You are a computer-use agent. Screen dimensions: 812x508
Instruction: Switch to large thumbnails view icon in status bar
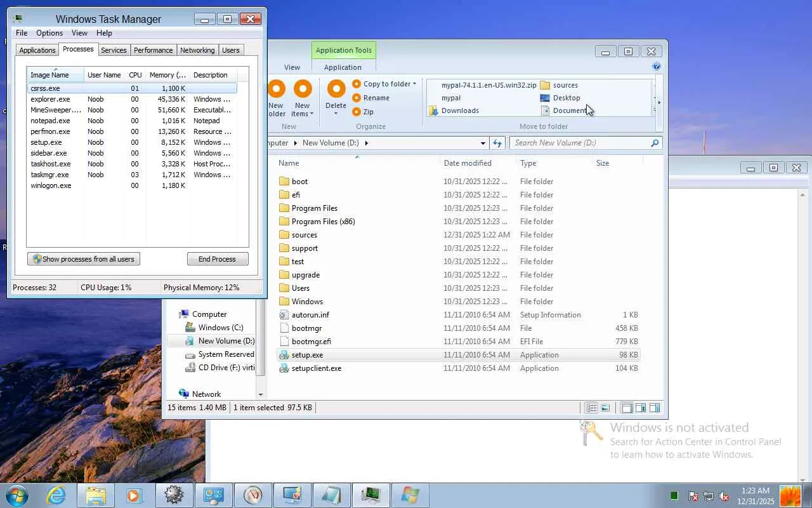point(605,408)
